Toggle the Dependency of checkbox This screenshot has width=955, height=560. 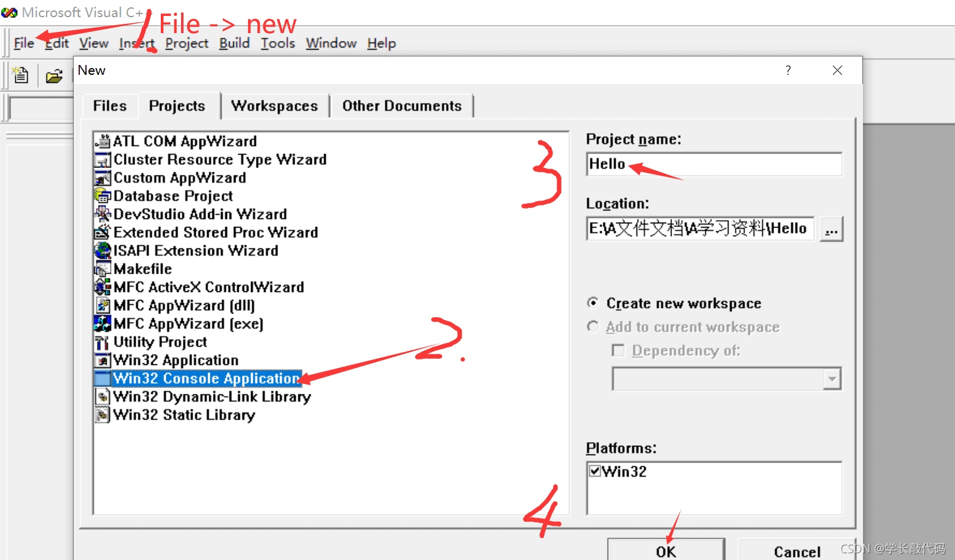618,351
